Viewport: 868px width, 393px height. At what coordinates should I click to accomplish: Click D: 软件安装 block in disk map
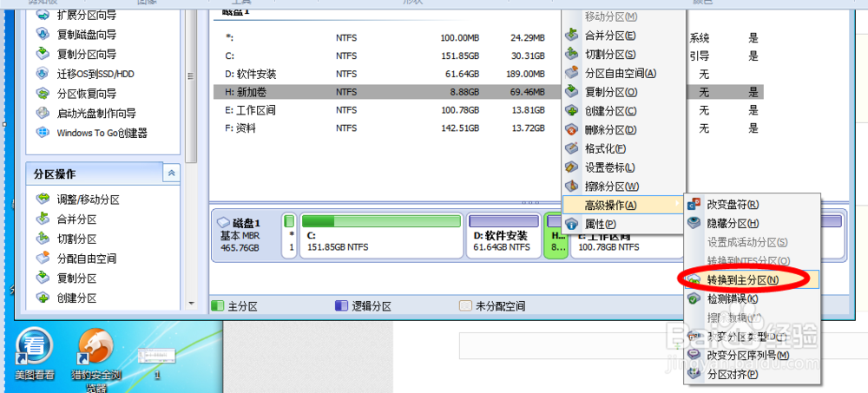click(503, 235)
